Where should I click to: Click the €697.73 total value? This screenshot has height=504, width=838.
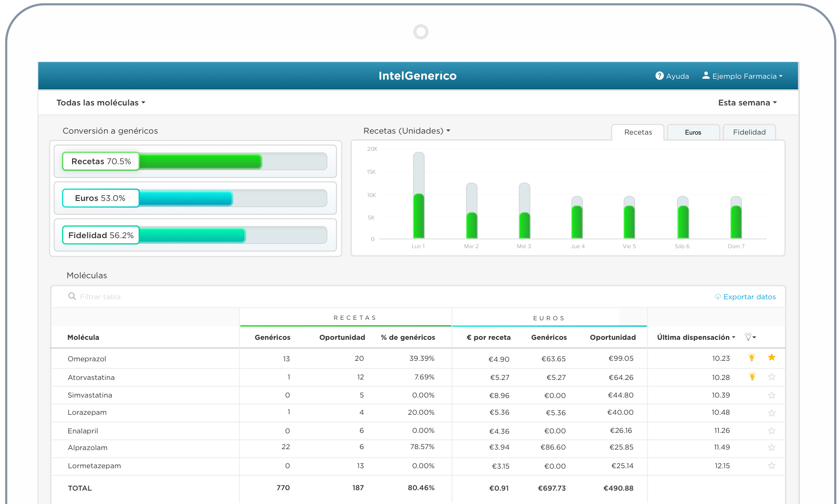tap(552, 488)
